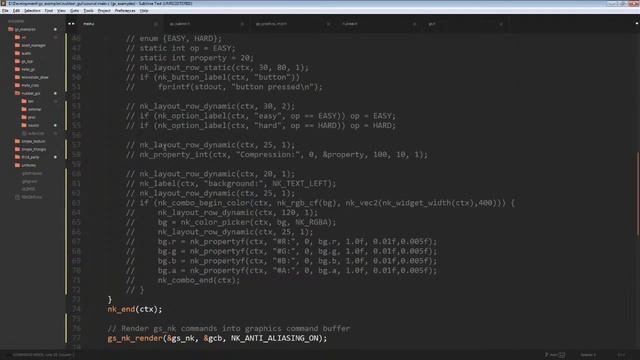The height and width of the screenshot is (360, 640).
Task: Switch to the main.c tab
Action: coord(89,24)
